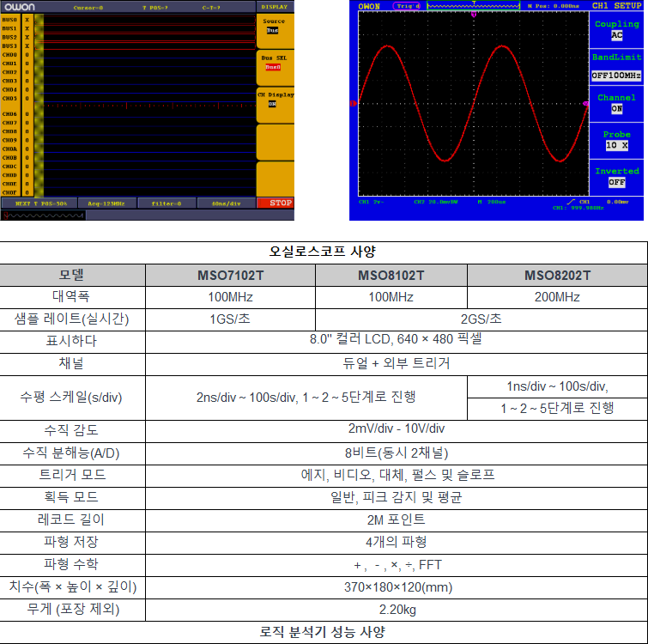Change the Probe 10 X setting
648x644 pixels.
point(616,140)
